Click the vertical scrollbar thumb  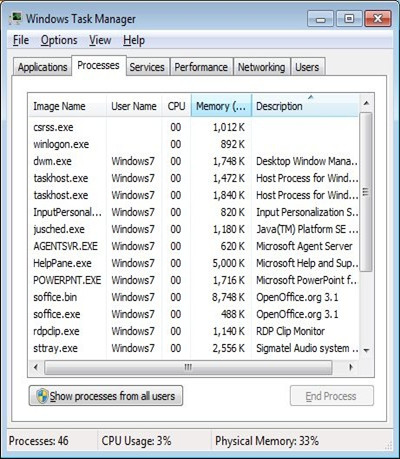[x=366, y=192]
